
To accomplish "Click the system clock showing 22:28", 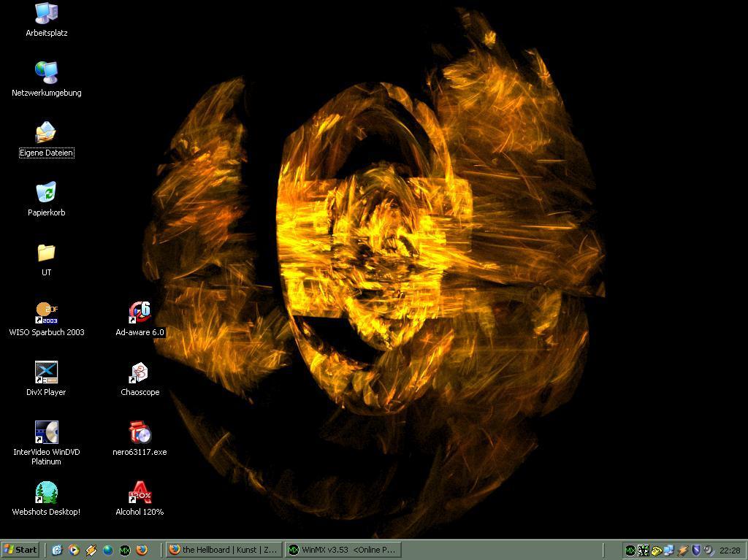I will pos(730,551).
